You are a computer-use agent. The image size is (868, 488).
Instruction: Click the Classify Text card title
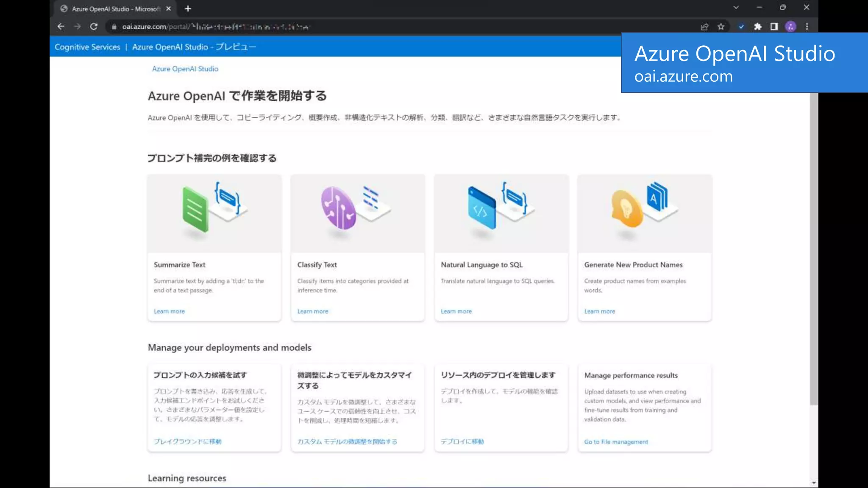point(317,265)
